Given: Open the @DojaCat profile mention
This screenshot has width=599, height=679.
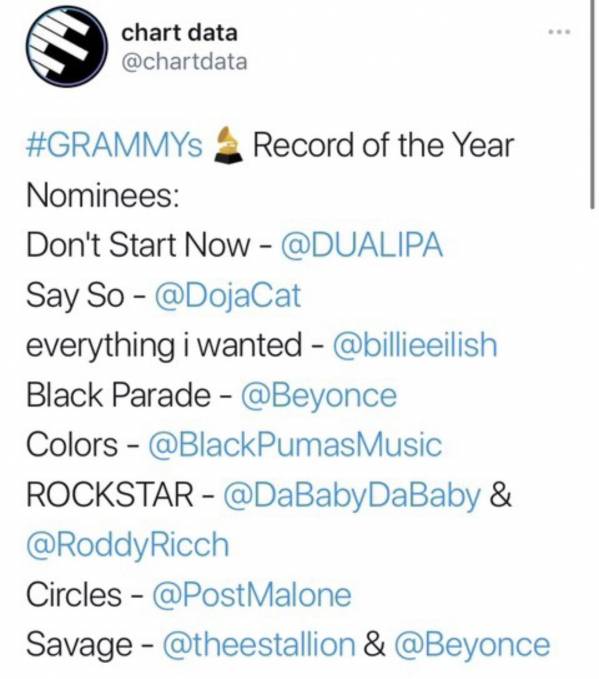Looking at the screenshot, I should (227, 296).
